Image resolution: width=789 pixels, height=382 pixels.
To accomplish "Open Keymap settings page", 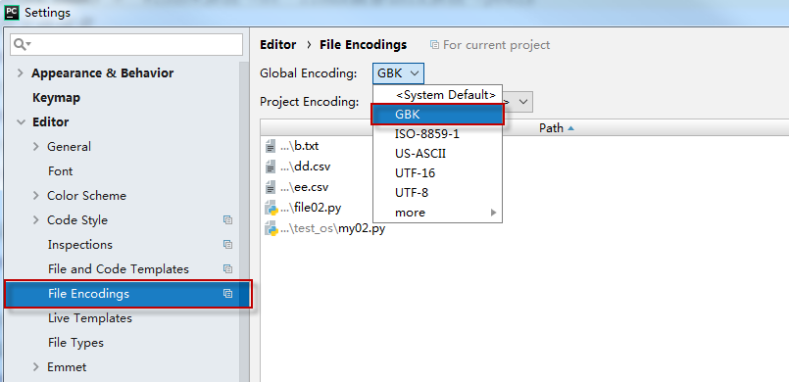I will point(56,98).
